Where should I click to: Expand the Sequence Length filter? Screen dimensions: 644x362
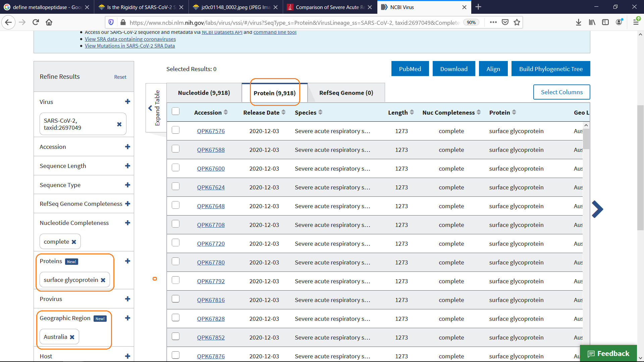127,166
